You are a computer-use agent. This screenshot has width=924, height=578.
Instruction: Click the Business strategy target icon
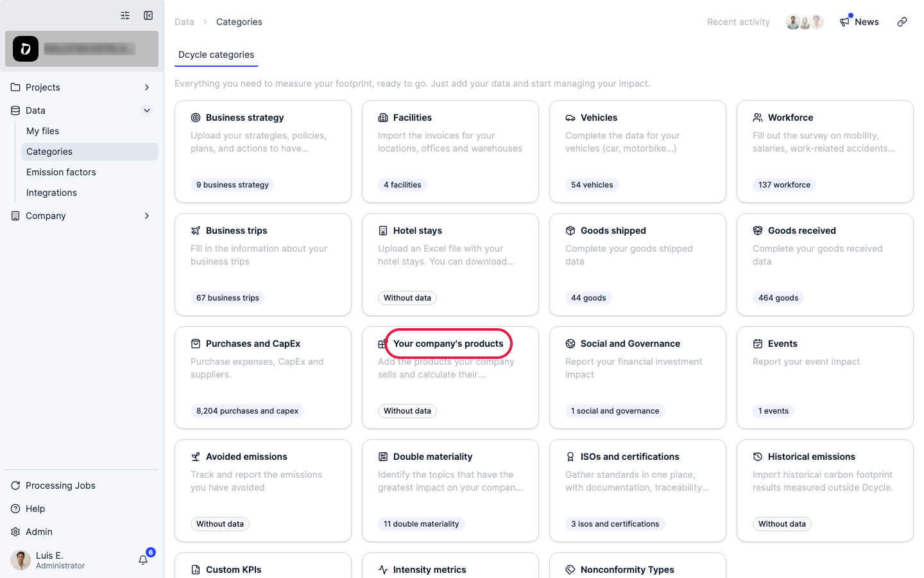pyautogui.click(x=196, y=118)
